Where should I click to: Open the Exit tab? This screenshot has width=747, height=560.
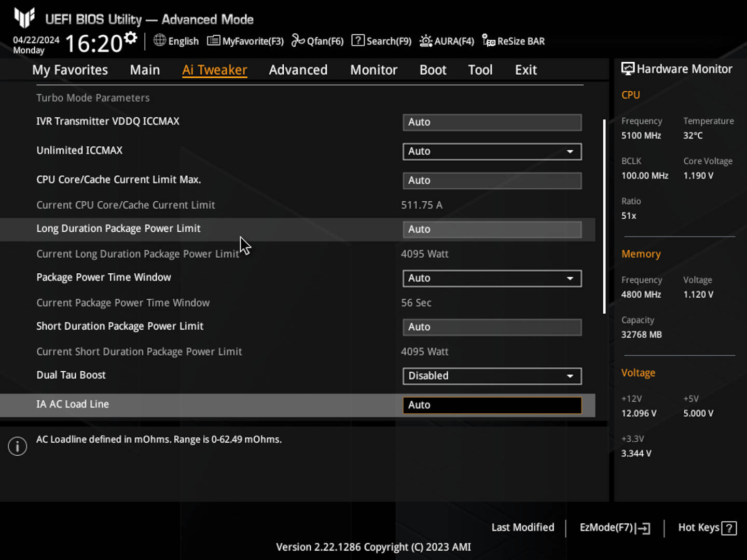(x=525, y=70)
